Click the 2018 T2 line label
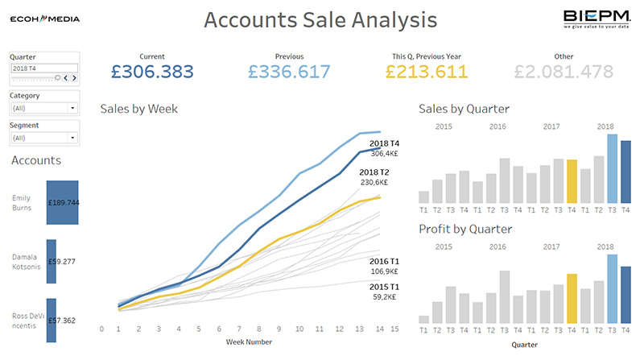644x356 pixels. [374, 172]
